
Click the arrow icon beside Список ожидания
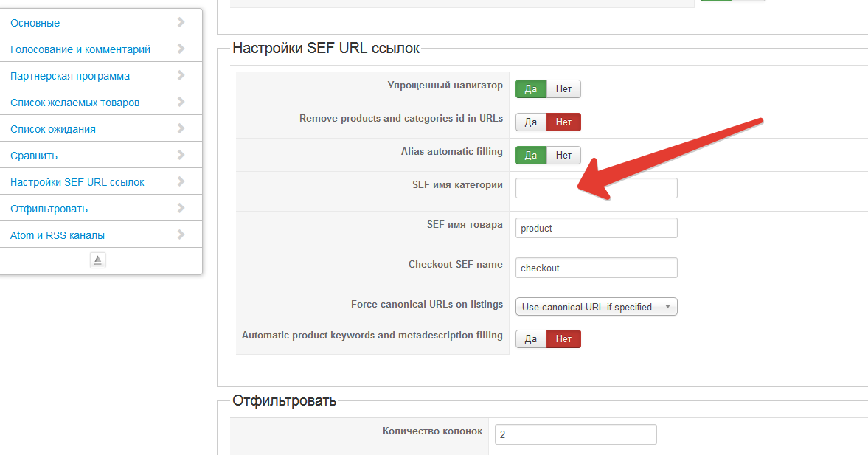tap(181, 128)
